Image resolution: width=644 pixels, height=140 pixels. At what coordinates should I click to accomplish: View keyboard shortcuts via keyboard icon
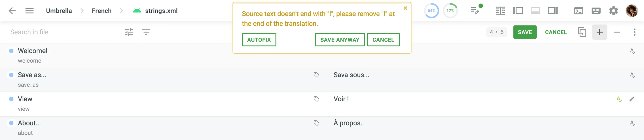tap(596, 11)
